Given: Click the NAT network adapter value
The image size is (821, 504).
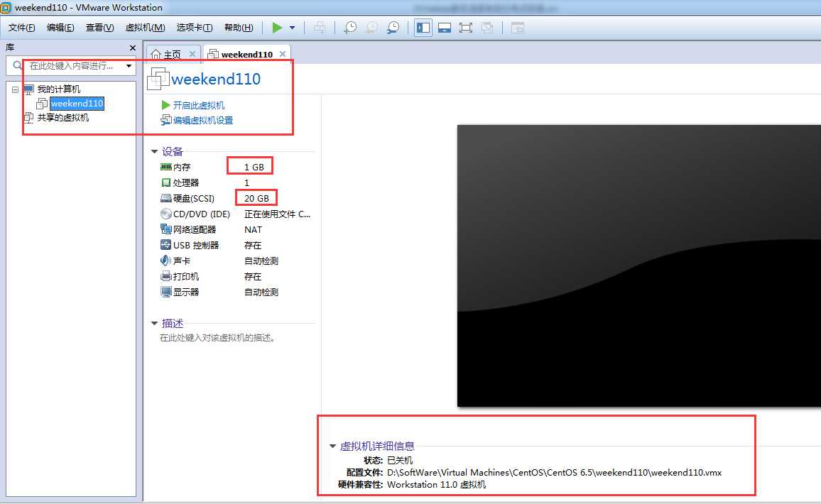Looking at the screenshot, I should pos(253,230).
